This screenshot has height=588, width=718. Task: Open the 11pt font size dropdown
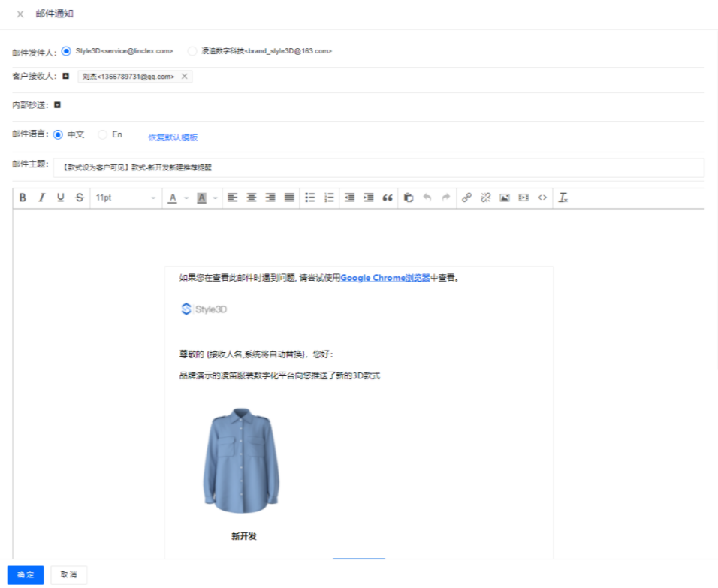point(125,198)
